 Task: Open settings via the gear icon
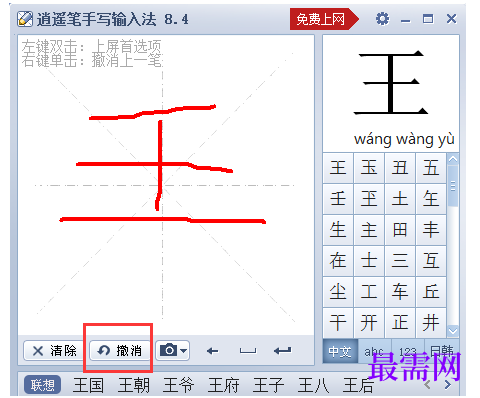pyautogui.click(x=382, y=19)
